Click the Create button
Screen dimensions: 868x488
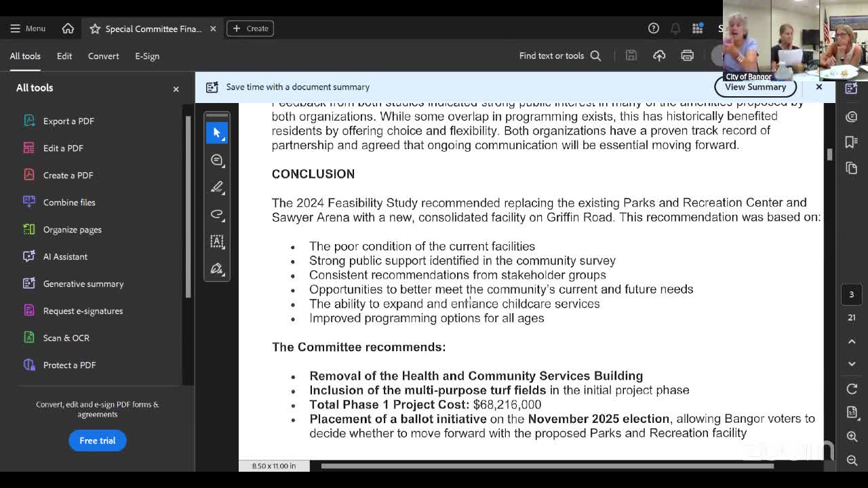point(250,28)
